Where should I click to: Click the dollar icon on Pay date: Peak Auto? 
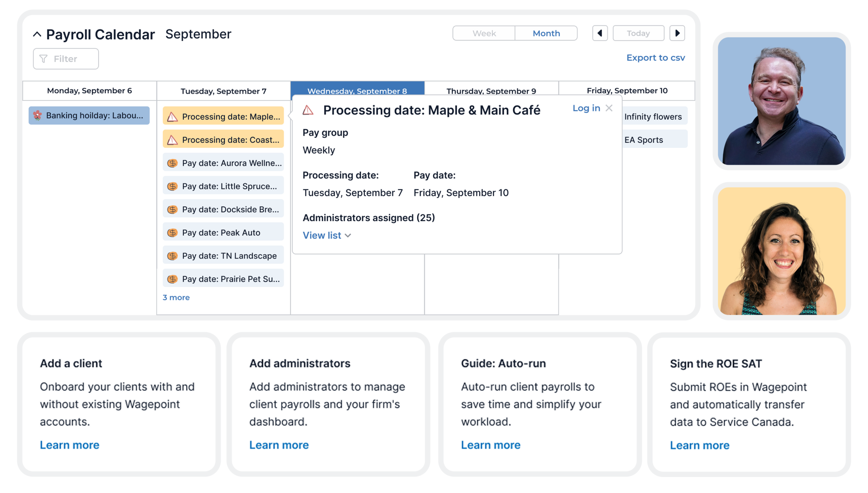[x=173, y=232]
